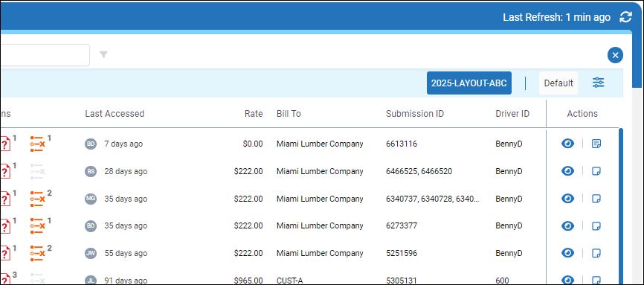Click the refresh icon beside Last Refresh
This screenshot has width=644, height=285.
(x=625, y=17)
